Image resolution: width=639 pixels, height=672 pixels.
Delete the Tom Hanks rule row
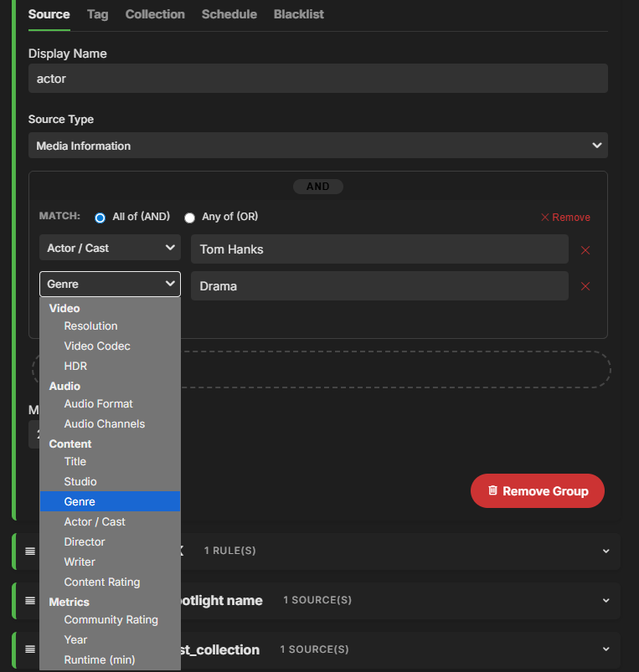(585, 250)
